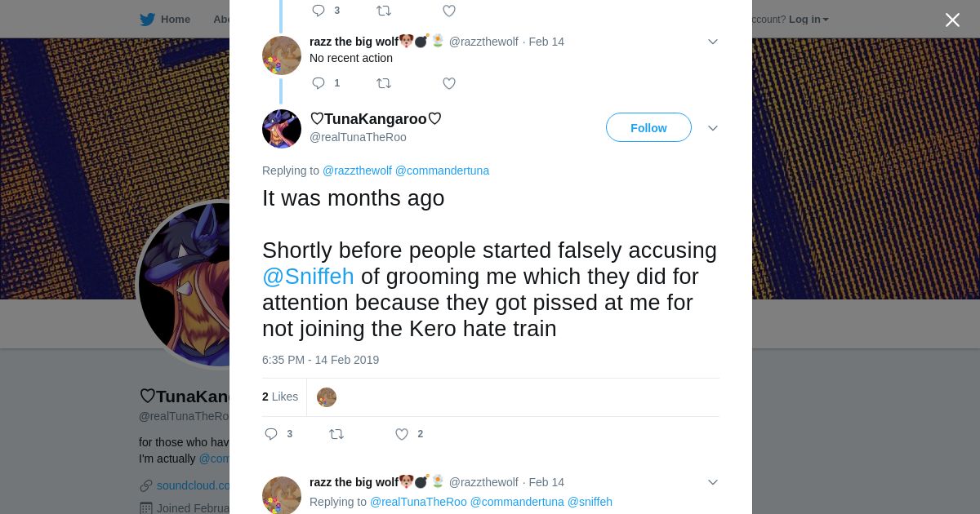
Task: Click the Twitter bird Home icon
Action: (x=147, y=20)
